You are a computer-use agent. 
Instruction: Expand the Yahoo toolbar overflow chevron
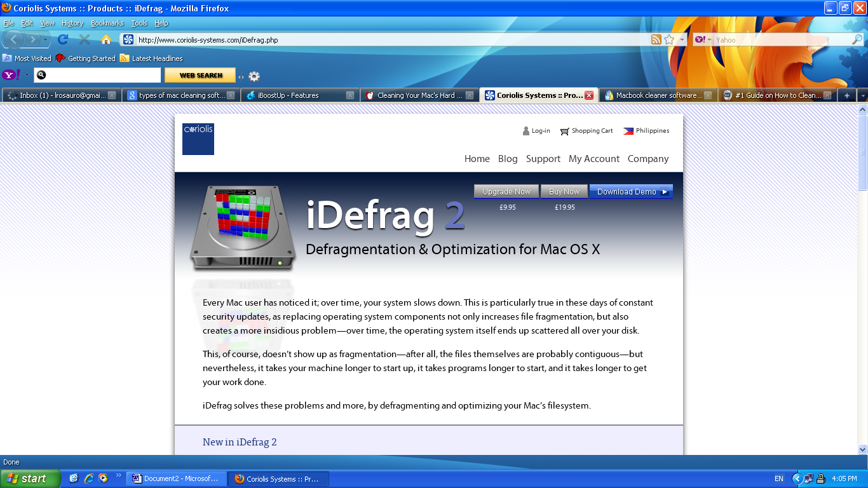[x=241, y=77]
